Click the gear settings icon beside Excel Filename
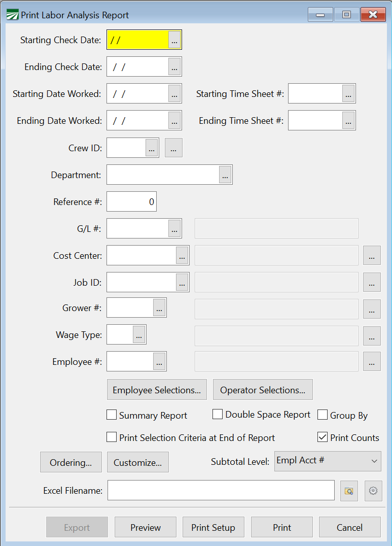Viewport: 392px width, 546px height. coord(373,491)
